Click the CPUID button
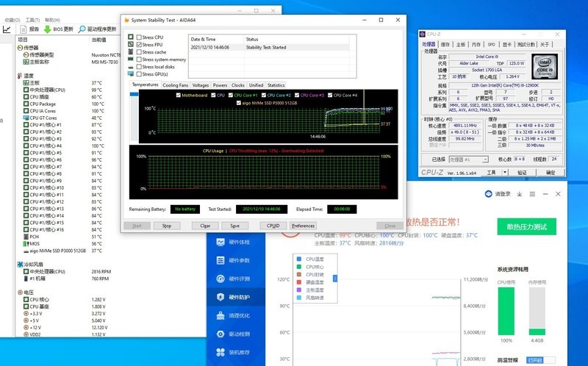 (273, 226)
